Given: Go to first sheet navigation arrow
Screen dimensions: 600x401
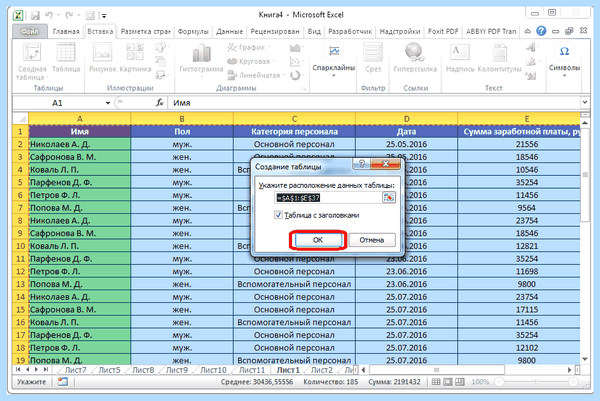Looking at the screenshot, I should click(x=18, y=370).
